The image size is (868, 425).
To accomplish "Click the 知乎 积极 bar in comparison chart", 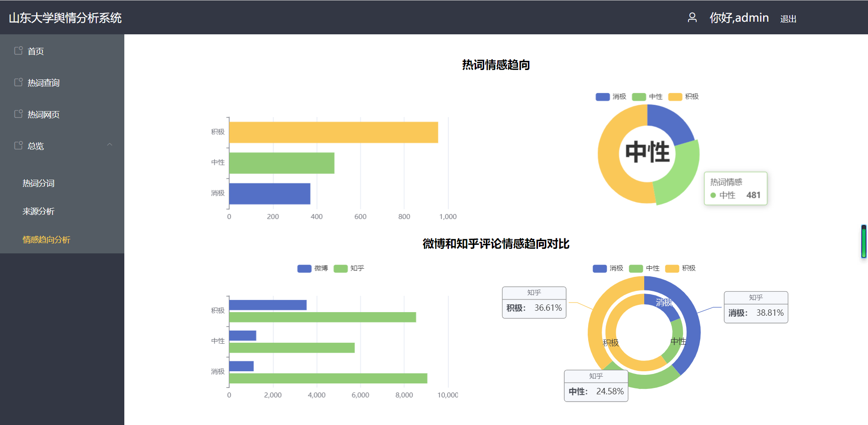I will (322, 317).
